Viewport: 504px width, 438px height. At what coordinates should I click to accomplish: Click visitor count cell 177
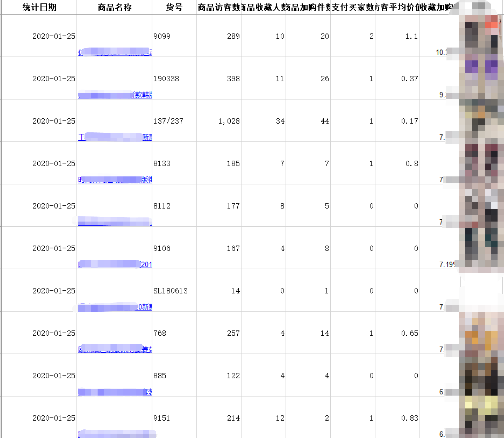pos(219,206)
